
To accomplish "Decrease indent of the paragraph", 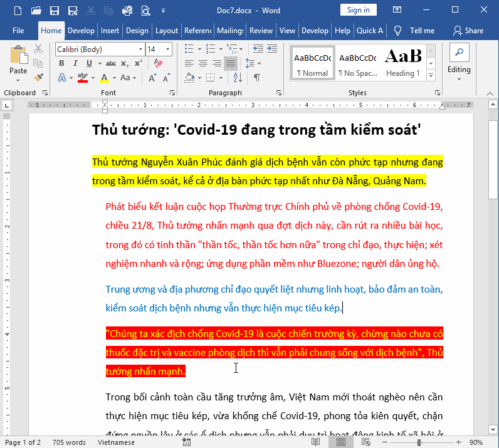I will [x=258, y=49].
